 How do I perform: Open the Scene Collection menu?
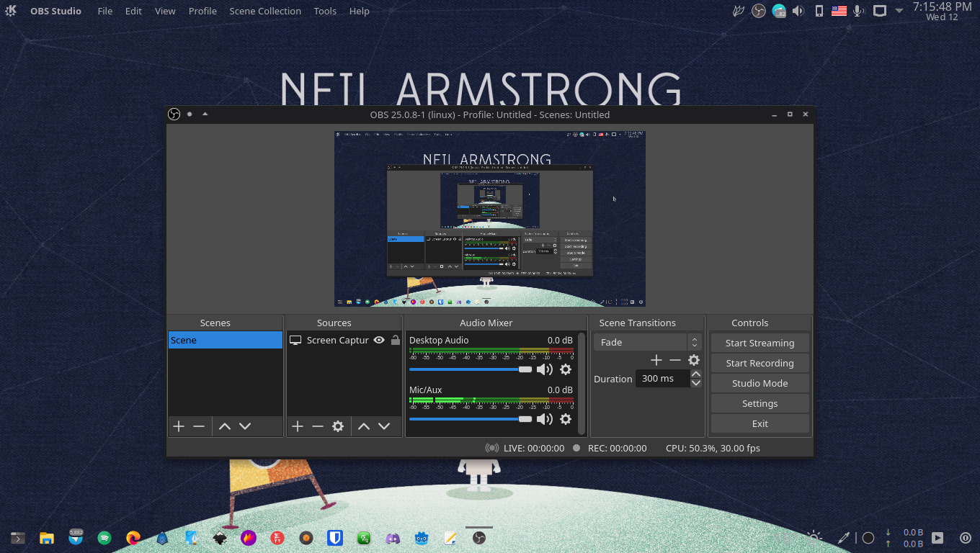[x=265, y=11]
